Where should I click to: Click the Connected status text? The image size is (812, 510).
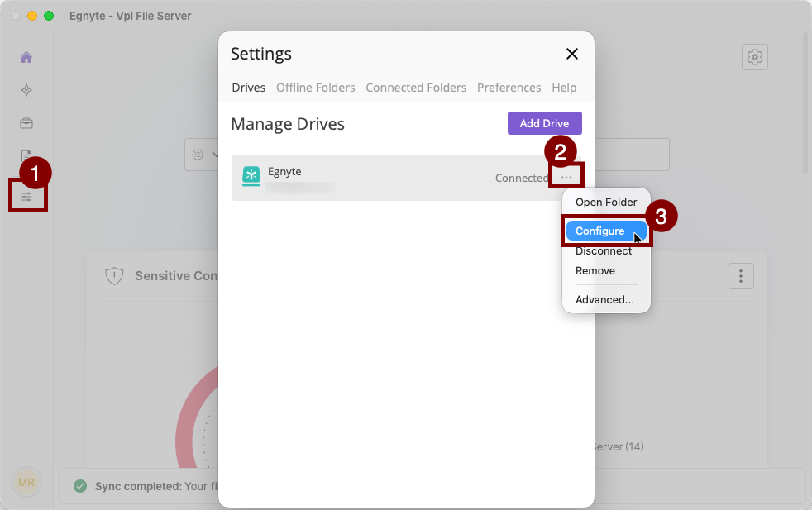click(522, 178)
